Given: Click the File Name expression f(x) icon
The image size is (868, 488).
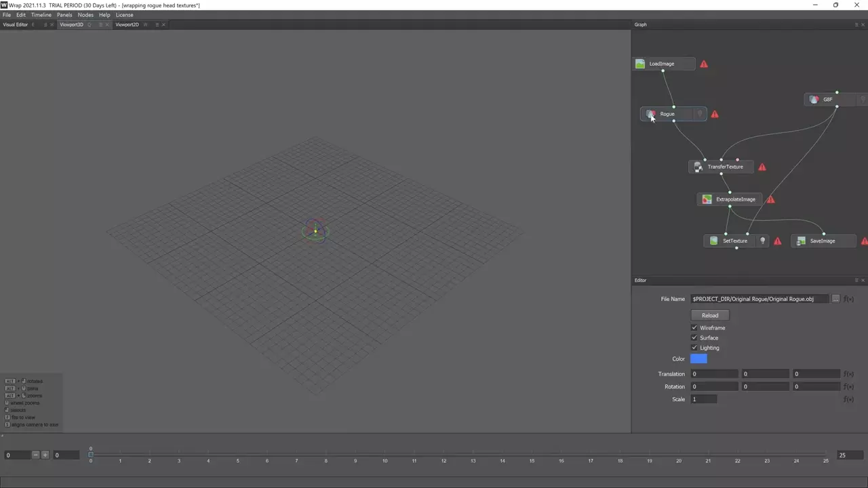Looking at the screenshot, I should [x=848, y=299].
